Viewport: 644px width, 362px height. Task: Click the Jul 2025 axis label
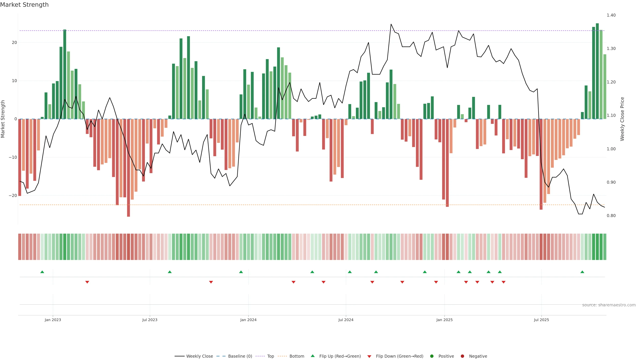point(541,320)
